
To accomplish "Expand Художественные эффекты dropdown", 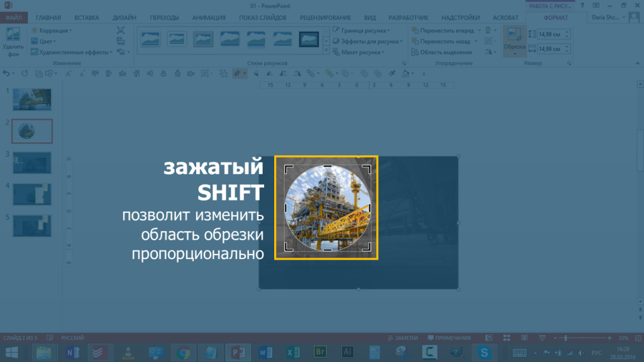I will [74, 52].
